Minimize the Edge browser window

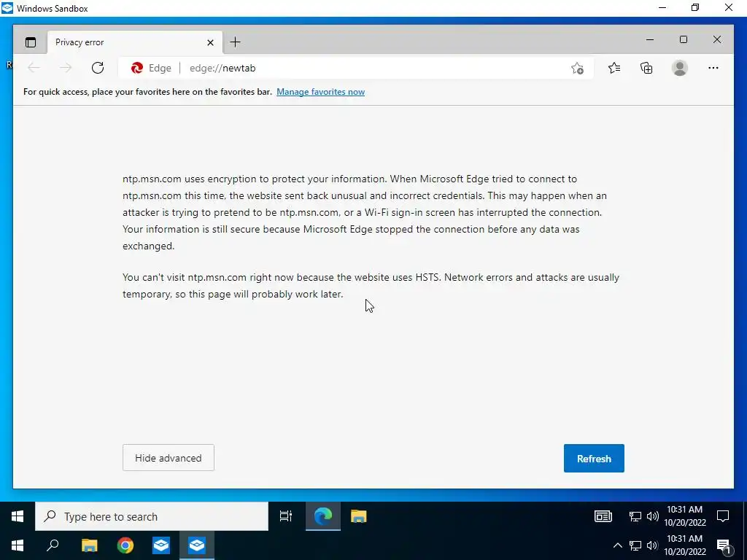[x=650, y=39]
